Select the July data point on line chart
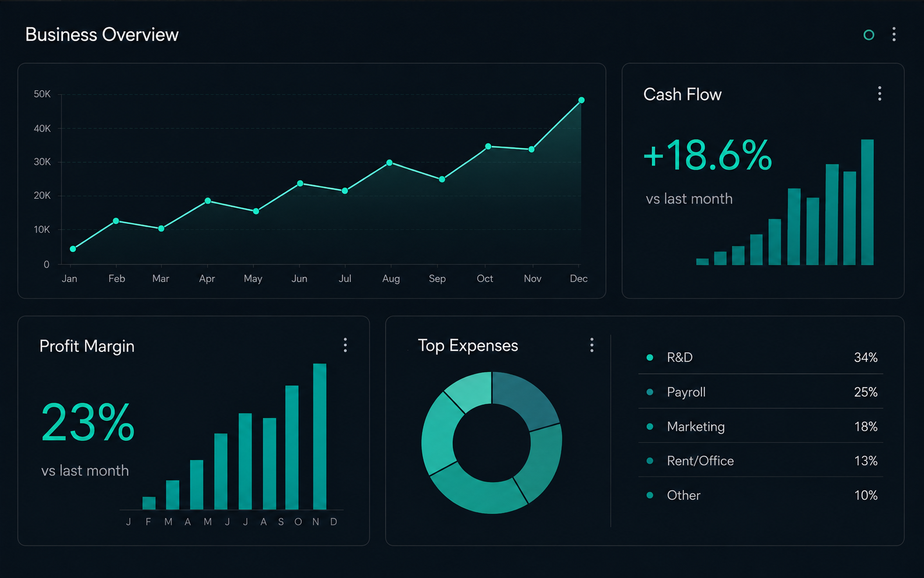The image size is (924, 578). (x=345, y=191)
